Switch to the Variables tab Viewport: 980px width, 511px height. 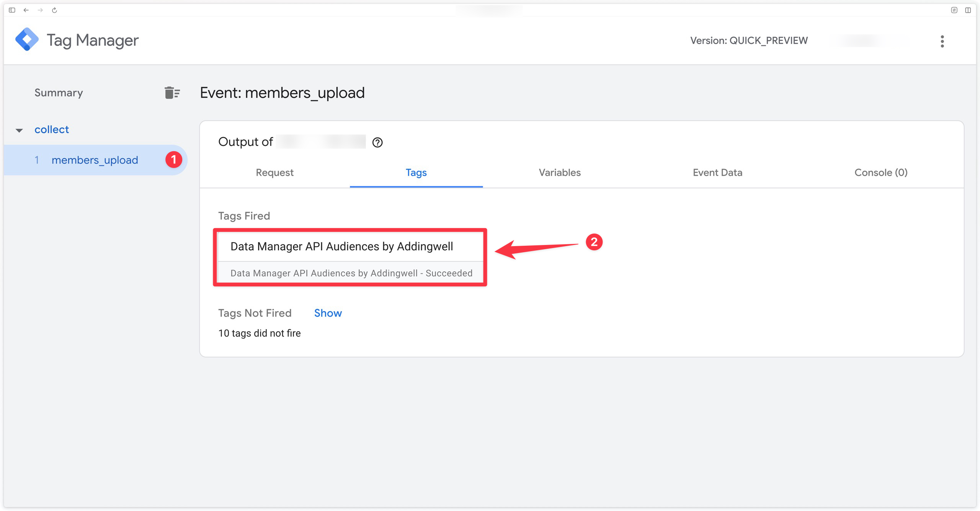(x=560, y=173)
